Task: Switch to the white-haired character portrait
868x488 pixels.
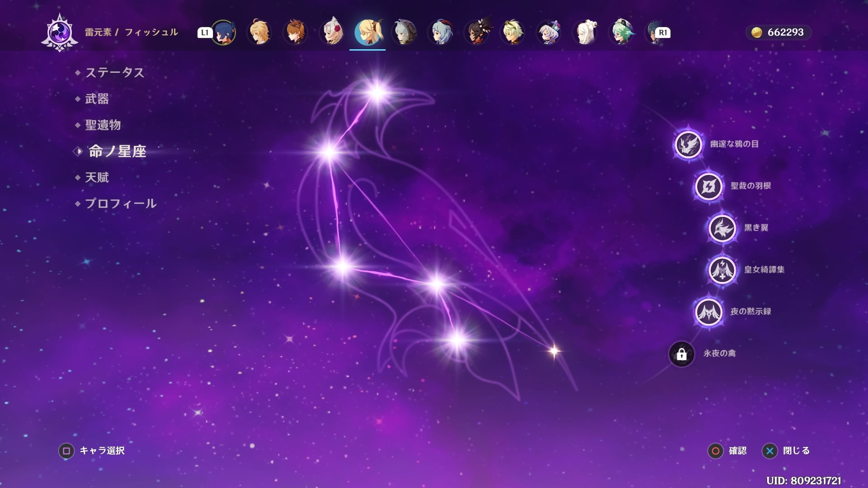Action: point(586,33)
